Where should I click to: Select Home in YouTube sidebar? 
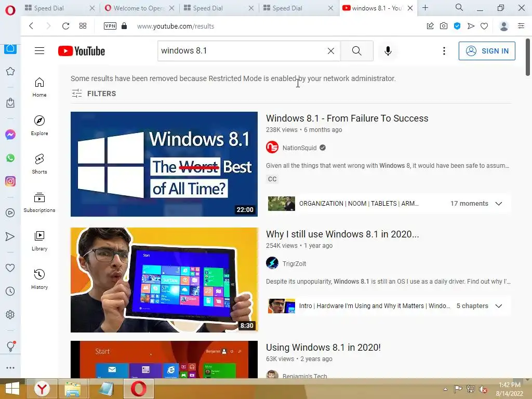click(x=39, y=87)
